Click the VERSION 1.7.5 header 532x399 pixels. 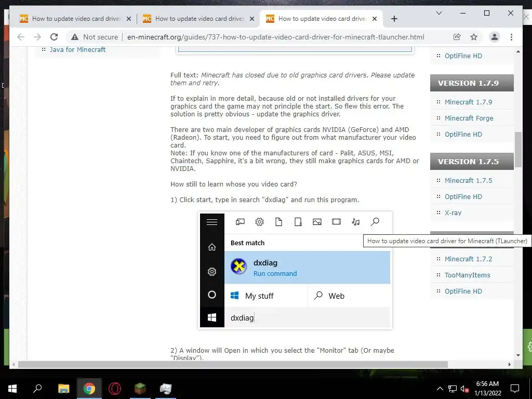472,162
